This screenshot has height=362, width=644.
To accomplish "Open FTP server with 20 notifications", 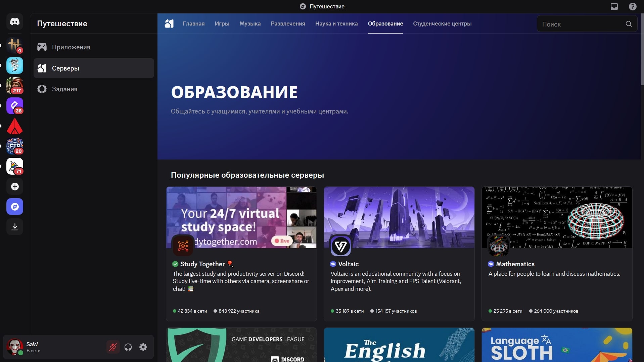I will 15,146.
